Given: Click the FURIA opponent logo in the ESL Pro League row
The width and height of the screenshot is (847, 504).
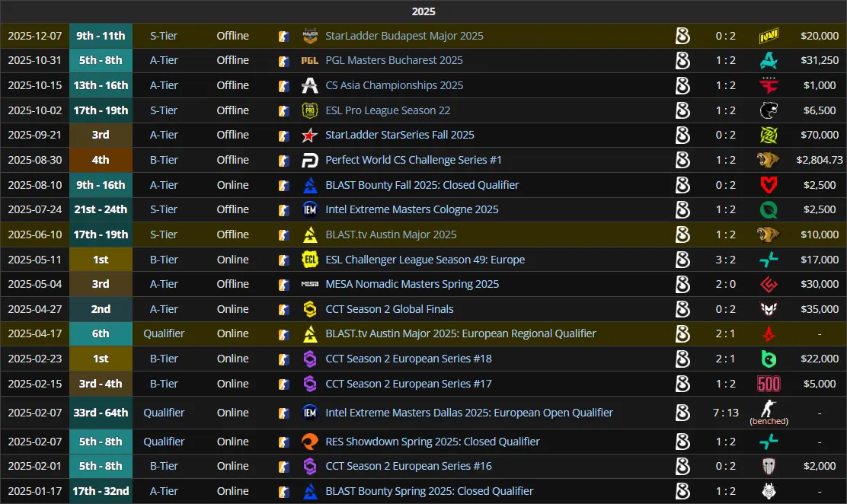Looking at the screenshot, I should pos(769,110).
